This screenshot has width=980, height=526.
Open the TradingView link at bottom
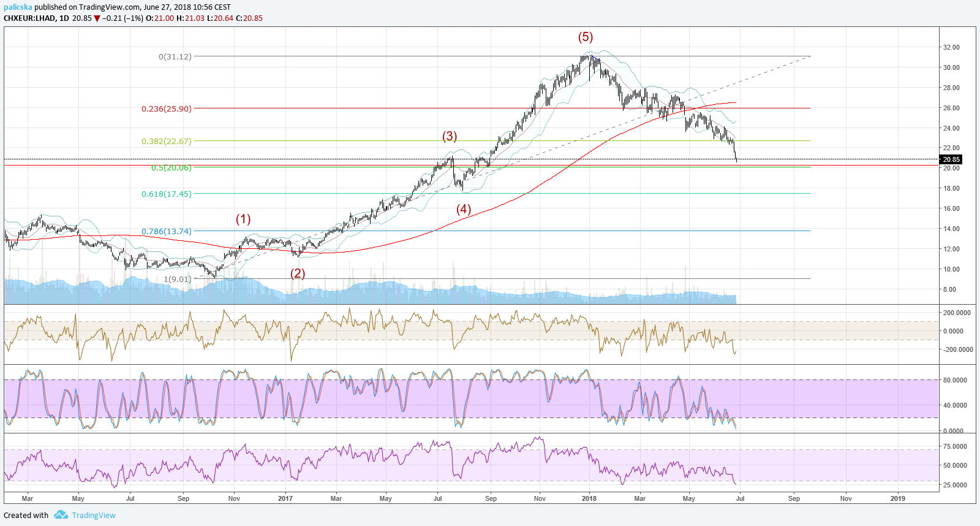pyautogui.click(x=94, y=515)
